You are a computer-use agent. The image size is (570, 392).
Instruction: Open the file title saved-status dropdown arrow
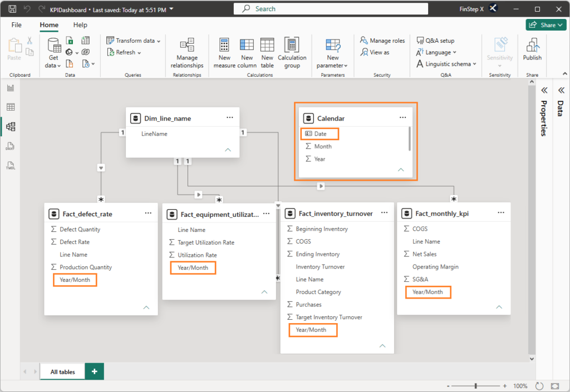click(171, 9)
